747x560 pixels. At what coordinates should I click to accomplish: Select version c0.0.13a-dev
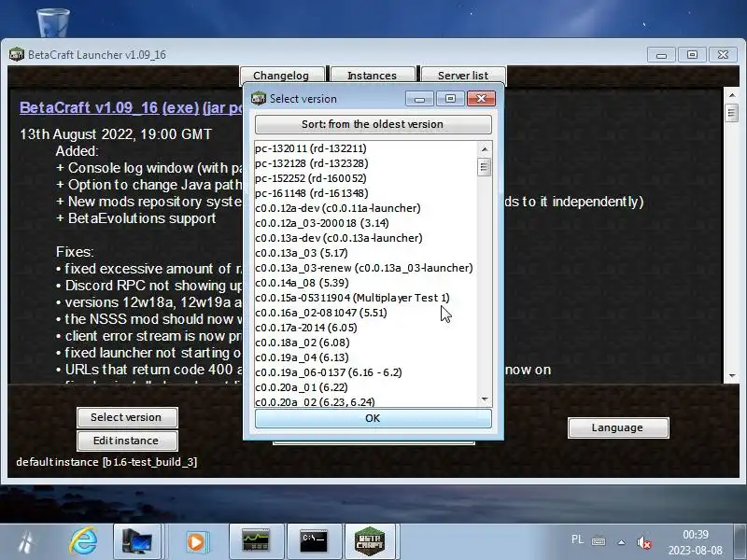point(366,238)
